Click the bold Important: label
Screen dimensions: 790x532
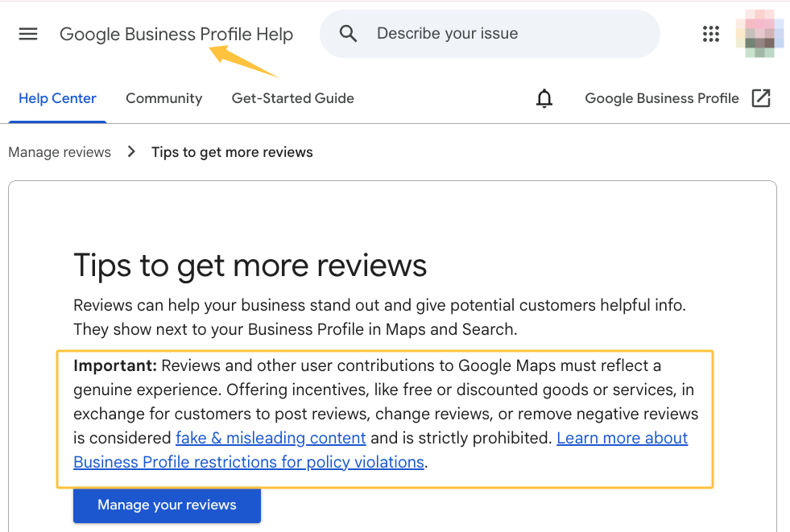115,365
